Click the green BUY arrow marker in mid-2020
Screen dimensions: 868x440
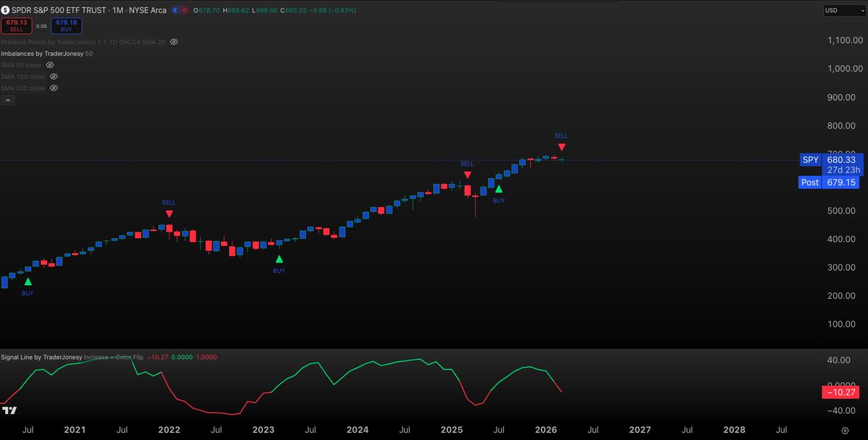pos(28,282)
